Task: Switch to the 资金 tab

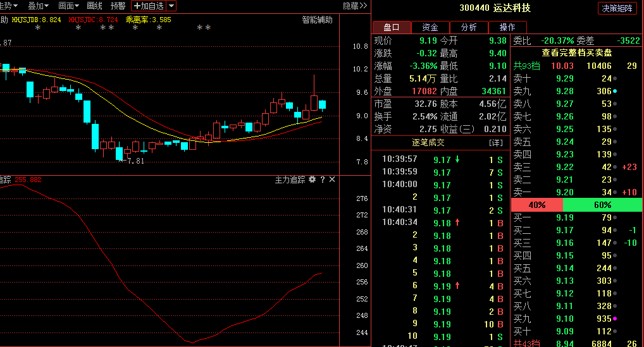Action: pyautogui.click(x=430, y=27)
